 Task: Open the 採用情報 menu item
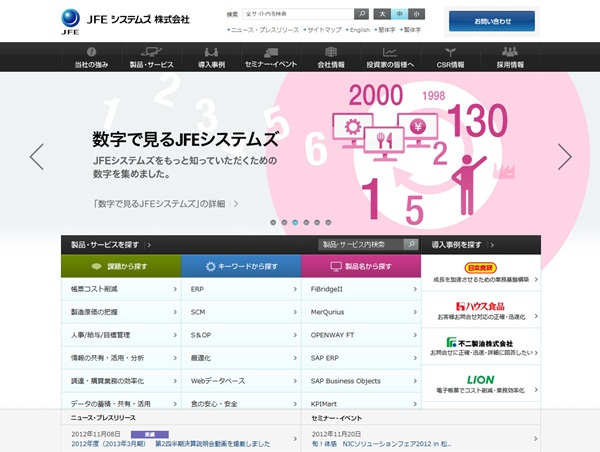point(510,57)
